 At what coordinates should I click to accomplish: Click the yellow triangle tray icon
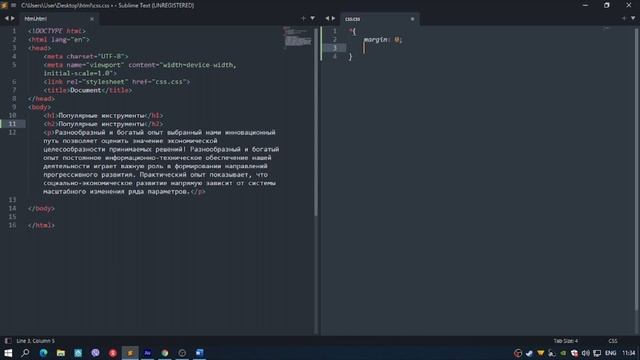tap(540, 353)
